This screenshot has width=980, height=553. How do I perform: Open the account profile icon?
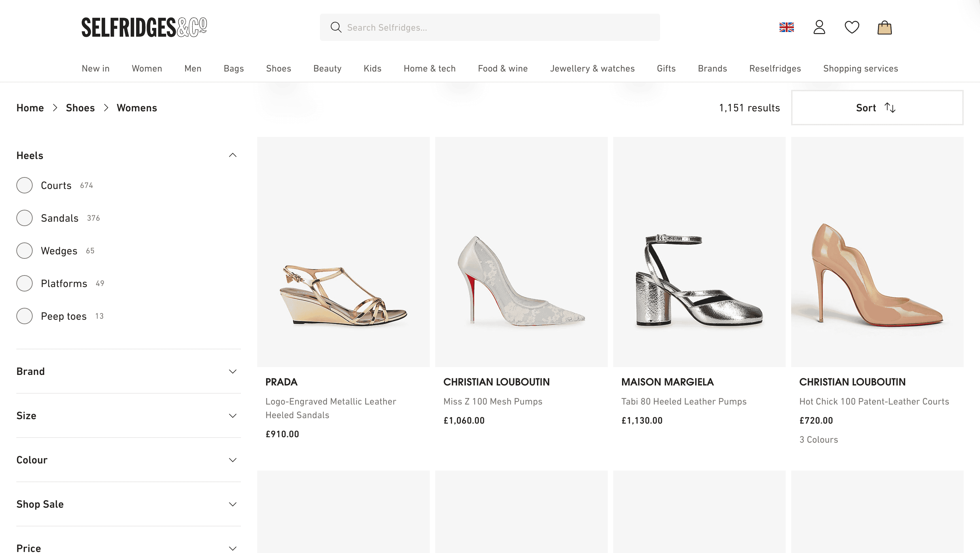tap(819, 27)
